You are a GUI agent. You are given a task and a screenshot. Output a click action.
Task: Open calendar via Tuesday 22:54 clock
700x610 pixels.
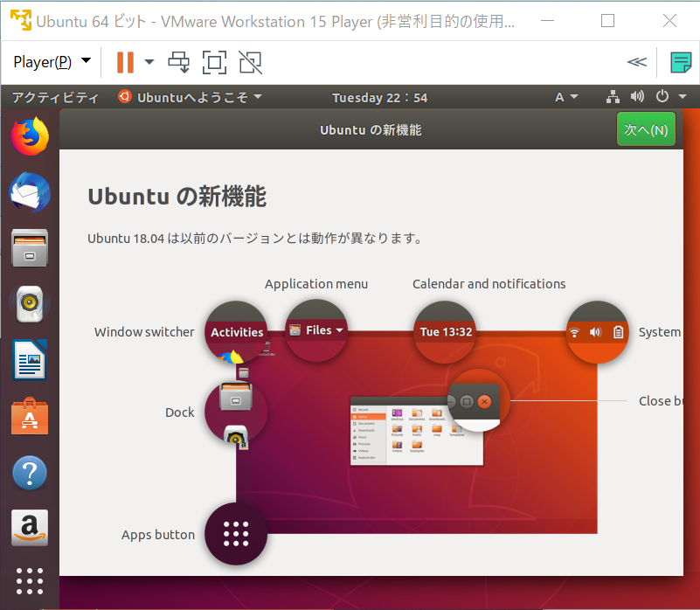(x=379, y=97)
